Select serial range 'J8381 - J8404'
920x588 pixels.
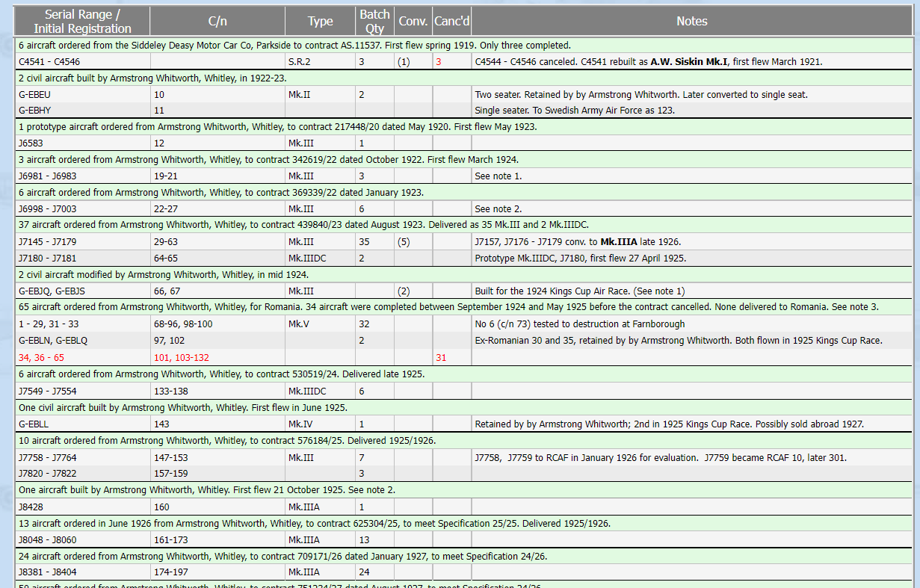(x=83, y=572)
